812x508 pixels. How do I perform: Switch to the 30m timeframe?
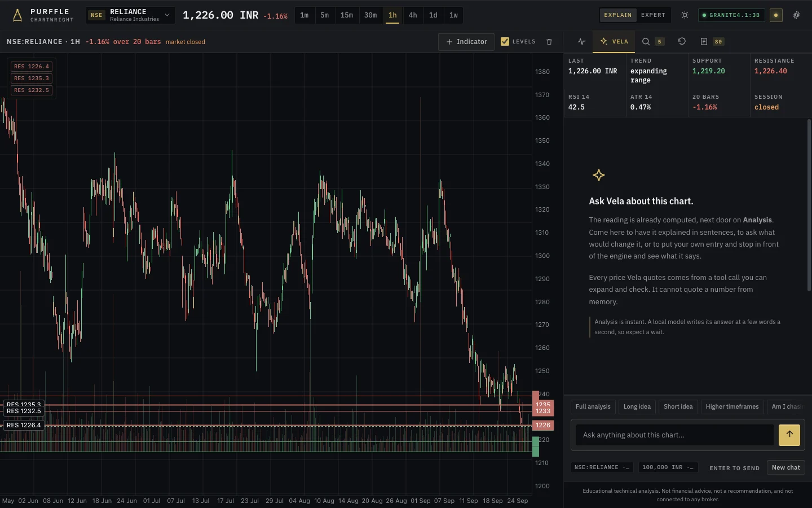(x=370, y=15)
